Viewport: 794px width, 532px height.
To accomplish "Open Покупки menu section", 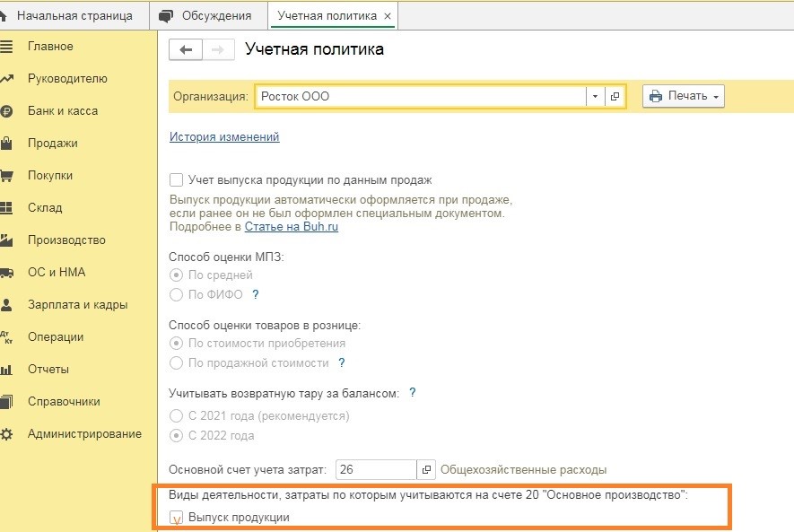I will pyautogui.click(x=50, y=176).
